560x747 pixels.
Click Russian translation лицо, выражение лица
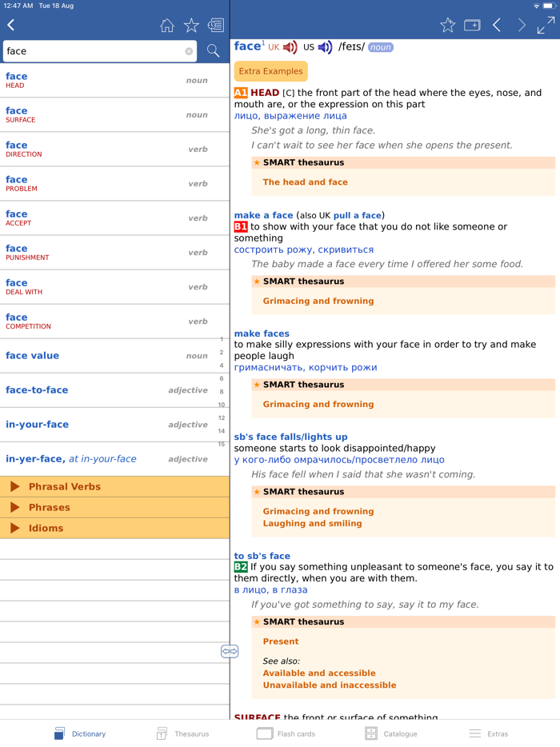(290, 116)
